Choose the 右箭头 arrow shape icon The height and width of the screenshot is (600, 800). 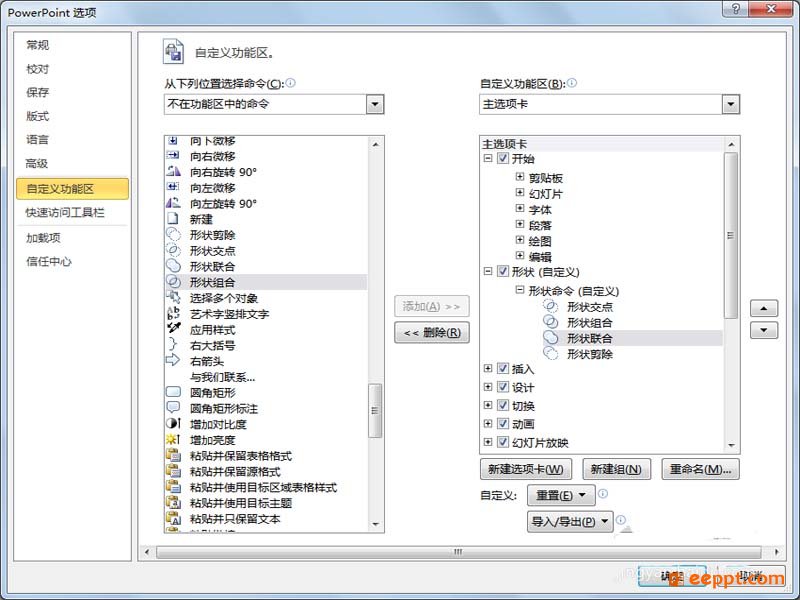click(x=173, y=360)
